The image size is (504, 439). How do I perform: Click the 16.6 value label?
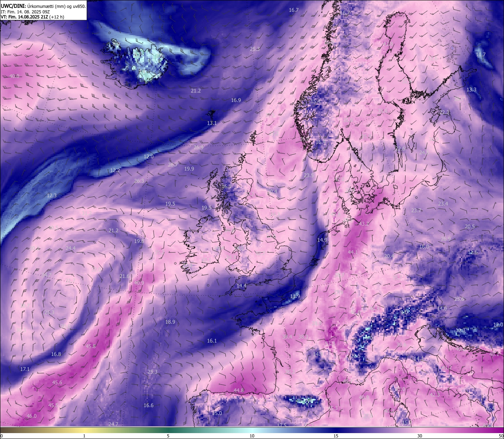click(x=148, y=406)
